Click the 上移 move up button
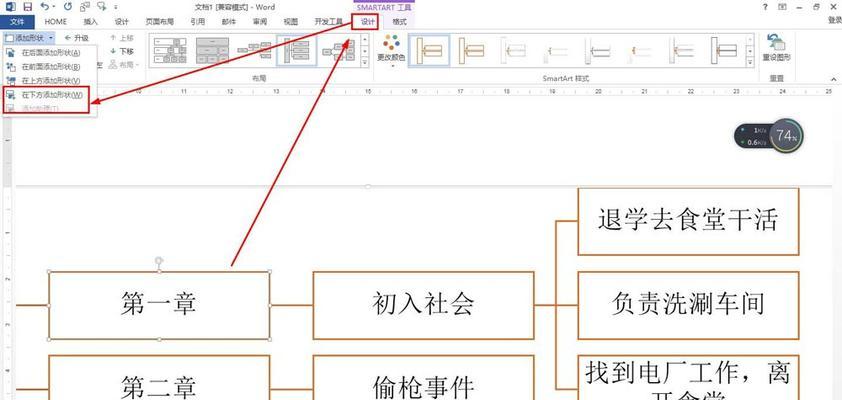The image size is (842, 400). click(x=122, y=38)
